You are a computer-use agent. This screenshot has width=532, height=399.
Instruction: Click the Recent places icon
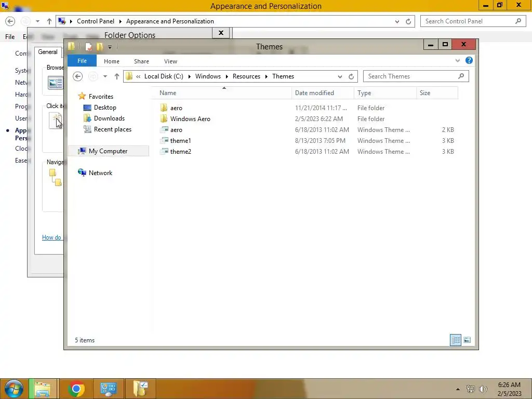tap(87, 129)
